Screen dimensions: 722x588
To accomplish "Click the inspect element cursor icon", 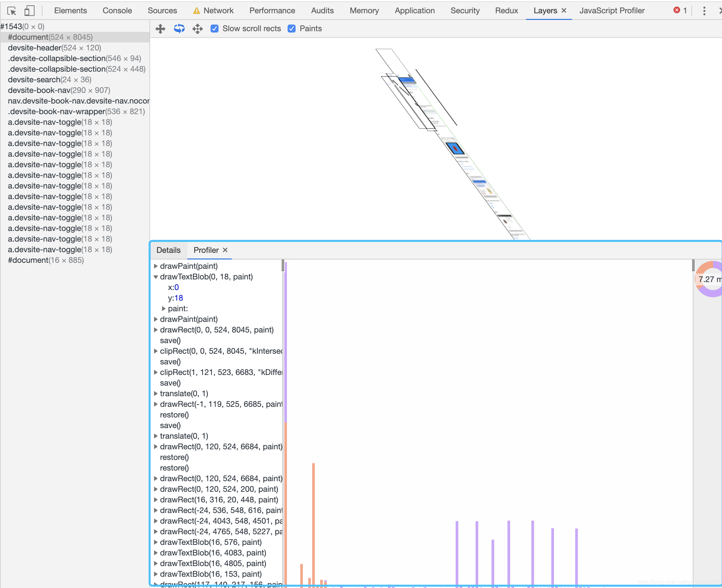I will tap(12, 11).
